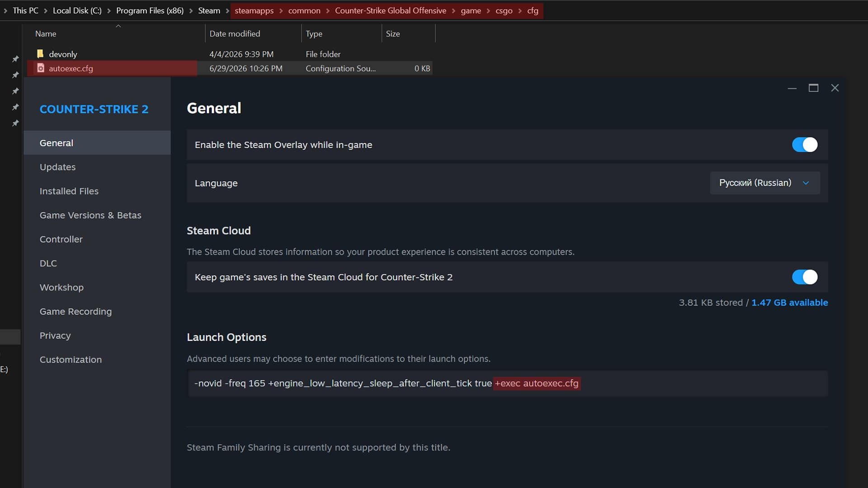Open the Language dropdown showing Russian

coord(765,183)
